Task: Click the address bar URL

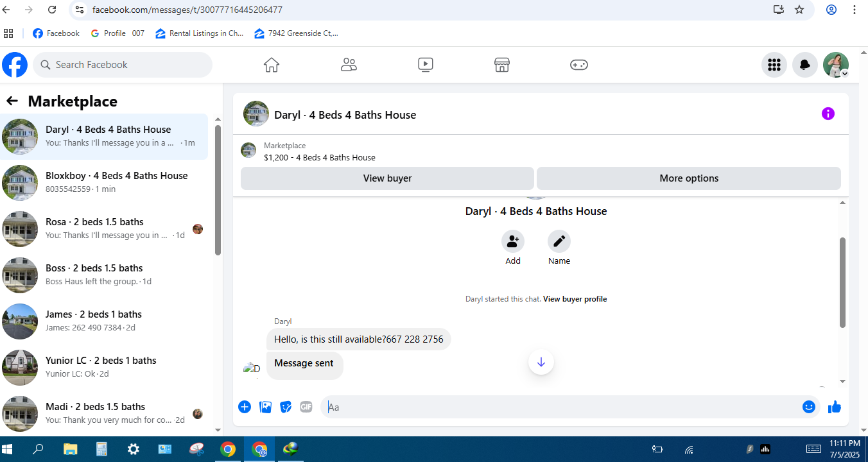Action: coord(187,10)
